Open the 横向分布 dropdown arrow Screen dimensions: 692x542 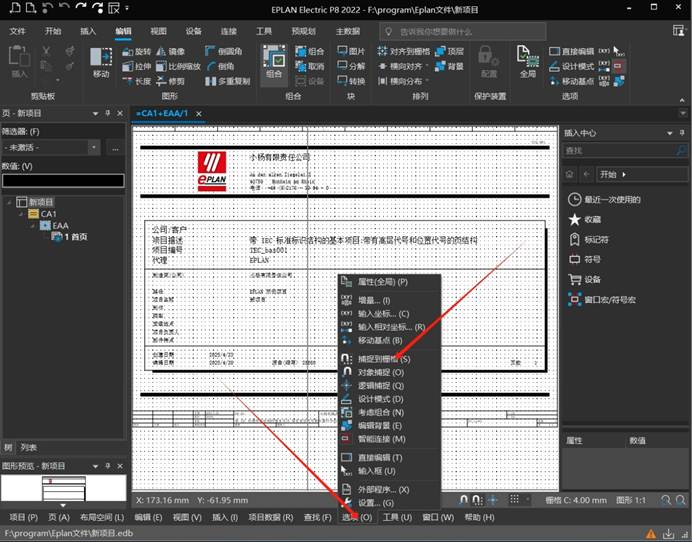pyautogui.click(x=426, y=81)
